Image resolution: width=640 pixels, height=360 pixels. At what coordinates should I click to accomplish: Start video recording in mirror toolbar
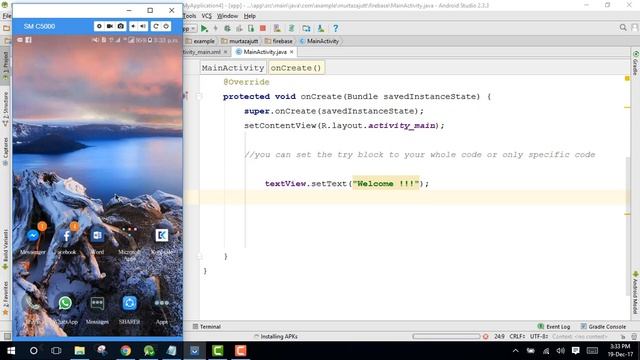(110, 26)
